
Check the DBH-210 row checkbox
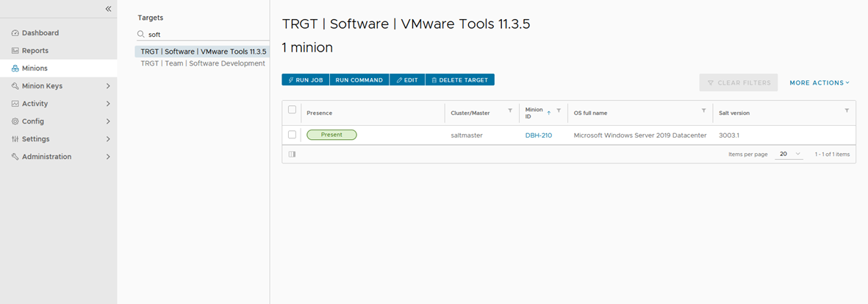tap(292, 135)
